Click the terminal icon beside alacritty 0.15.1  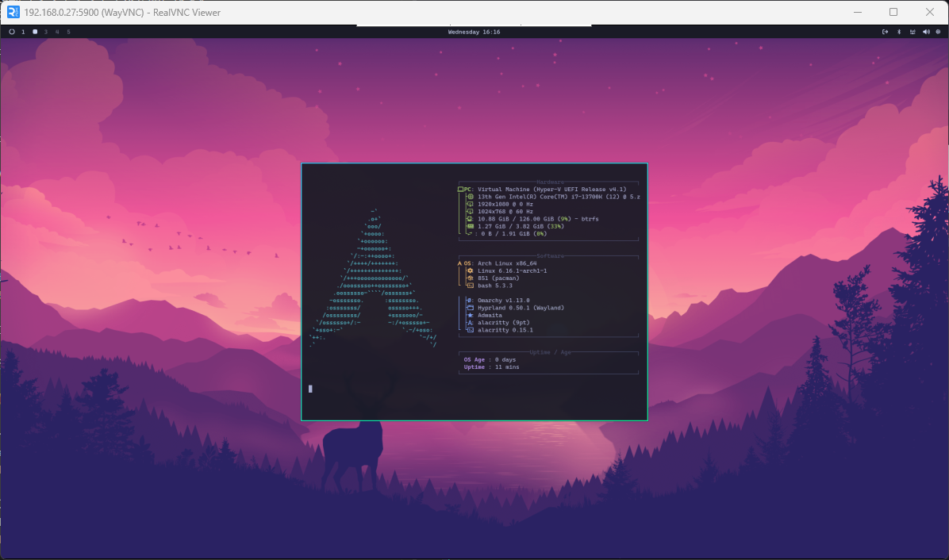[x=471, y=330]
